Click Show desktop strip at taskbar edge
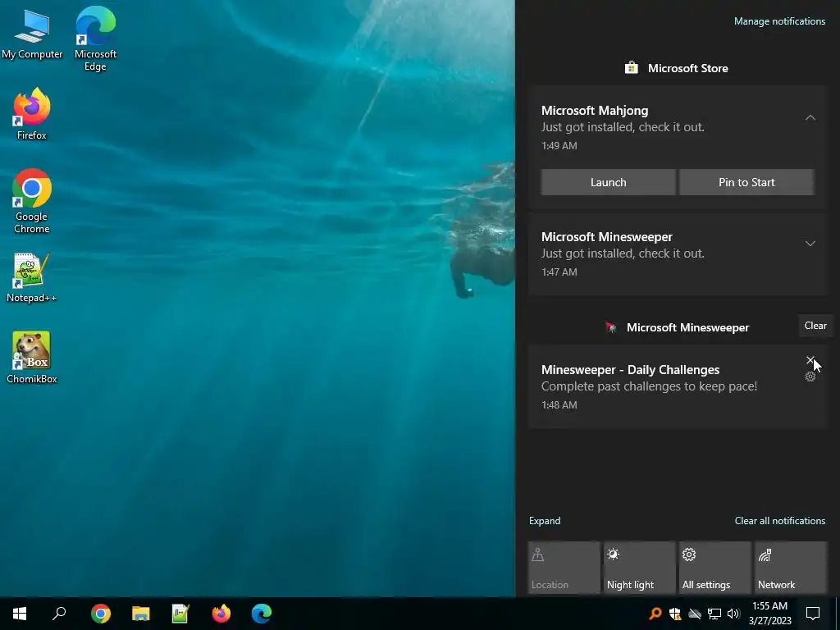This screenshot has height=630, width=840. [838, 614]
